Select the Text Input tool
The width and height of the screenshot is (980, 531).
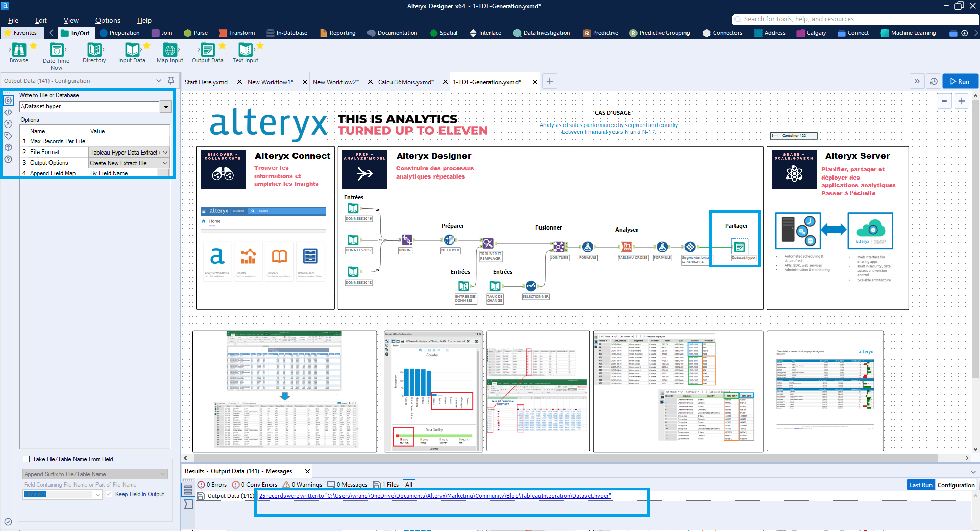[x=245, y=51]
